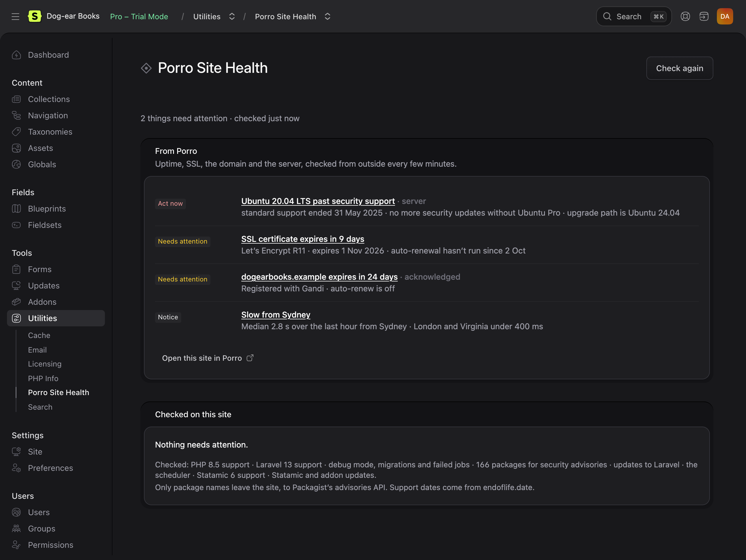Open PHP Info under Utilities
This screenshot has height=560, width=746.
(x=43, y=378)
